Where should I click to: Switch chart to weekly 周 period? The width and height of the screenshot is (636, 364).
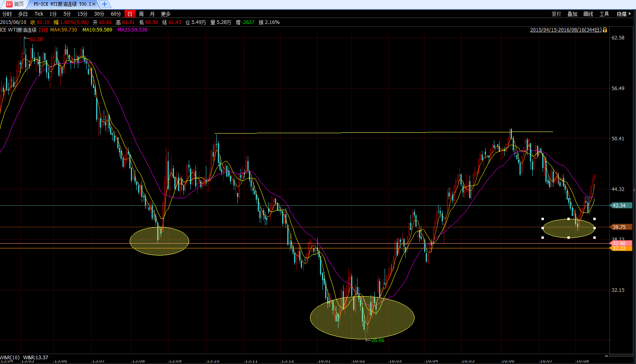tap(141, 14)
